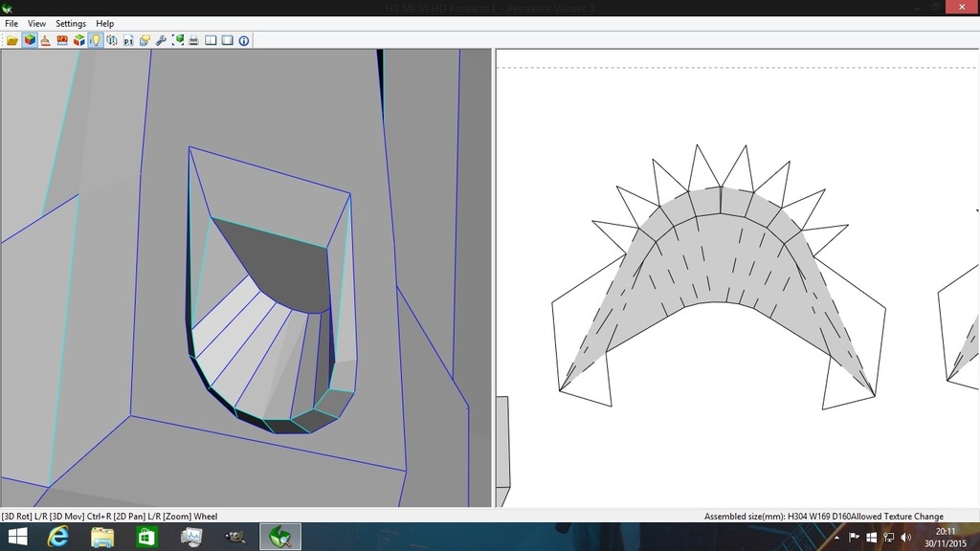Click the speaker volume tray icon

coord(906,538)
